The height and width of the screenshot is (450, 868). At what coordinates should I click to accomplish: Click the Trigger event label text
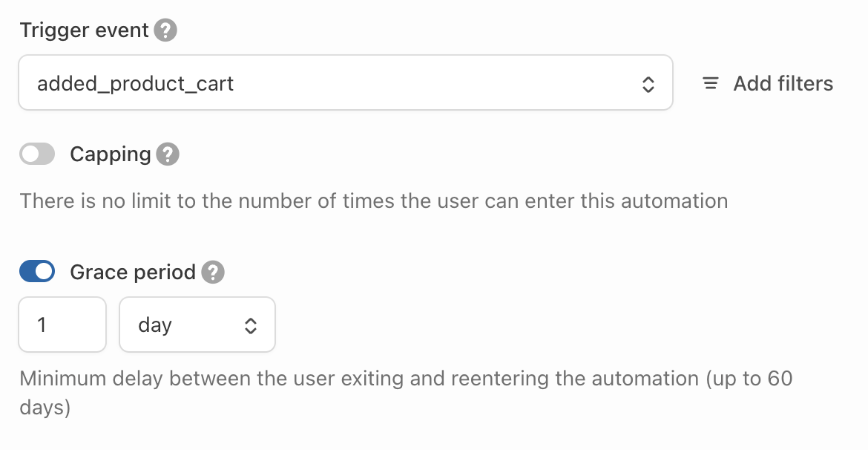[x=85, y=31]
